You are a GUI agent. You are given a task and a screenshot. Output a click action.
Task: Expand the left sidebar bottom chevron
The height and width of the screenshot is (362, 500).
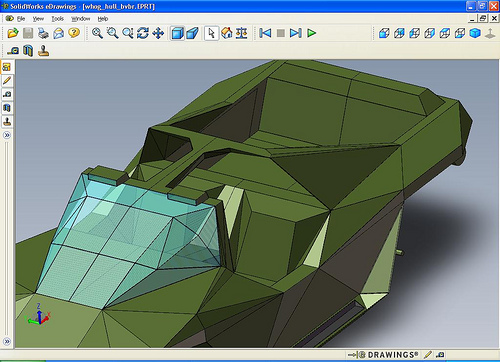tap(7, 341)
